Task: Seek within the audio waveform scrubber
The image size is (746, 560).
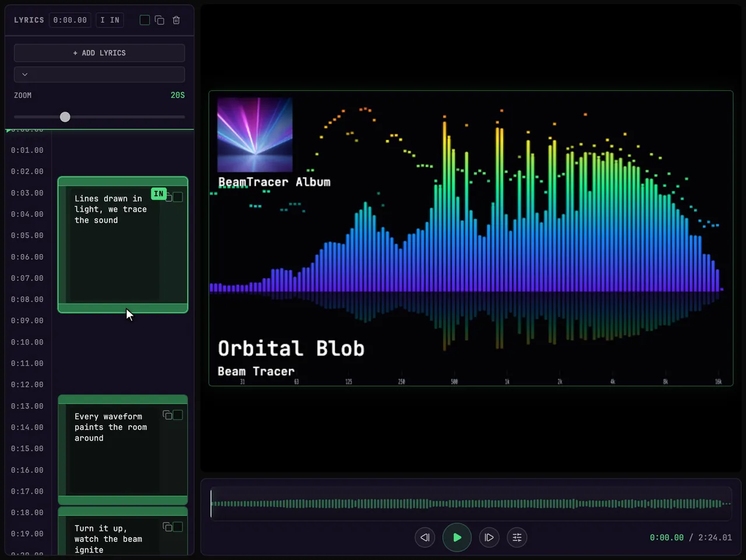Action: (471, 503)
